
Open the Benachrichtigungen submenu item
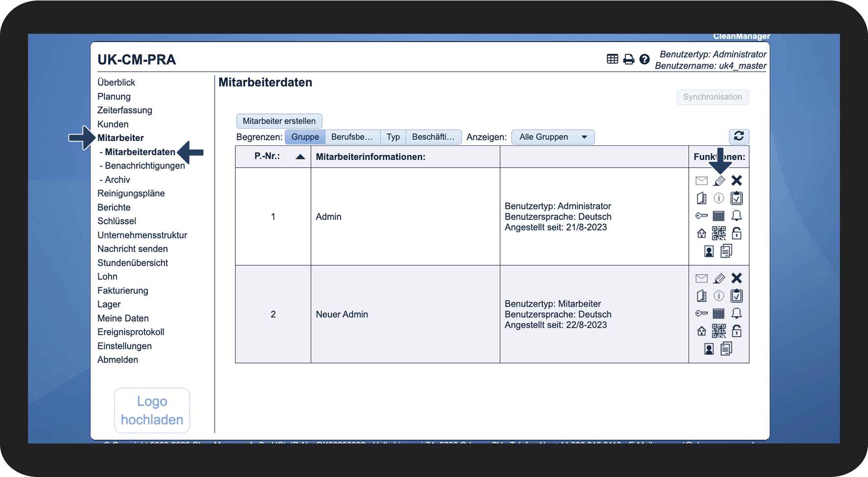pos(145,166)
